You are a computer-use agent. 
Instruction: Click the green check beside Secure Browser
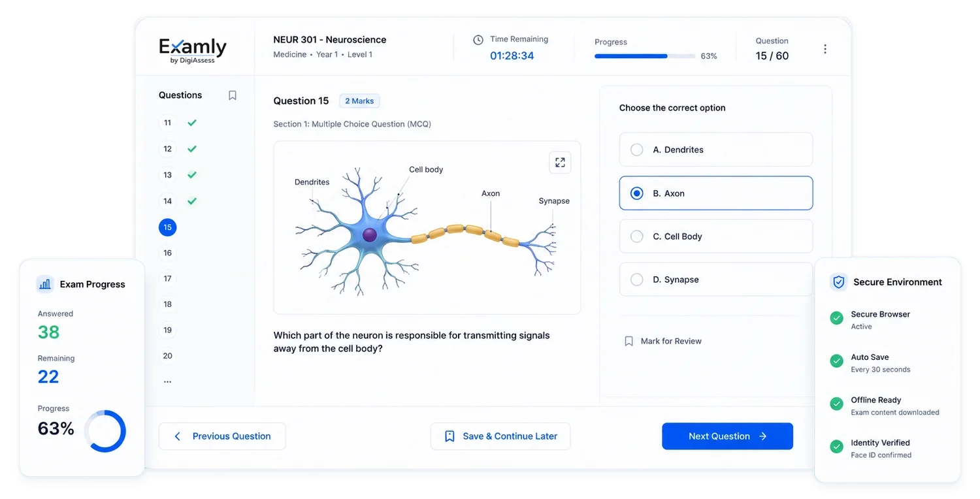836,318
